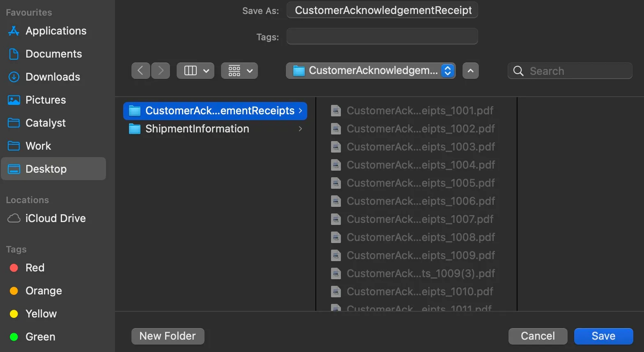Open the group-by options dropdown
This screenshot has height=352, width=644.
239,71
